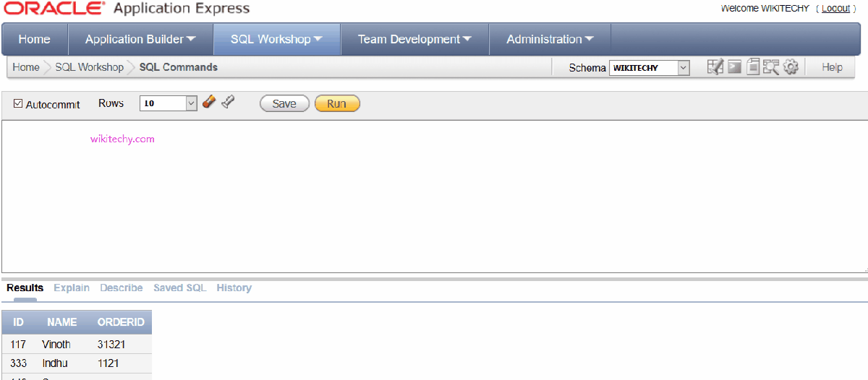Open the Rows count dropdown
Image resolution: width=868 pixels, height=380 pixels.
coord(168,103)
